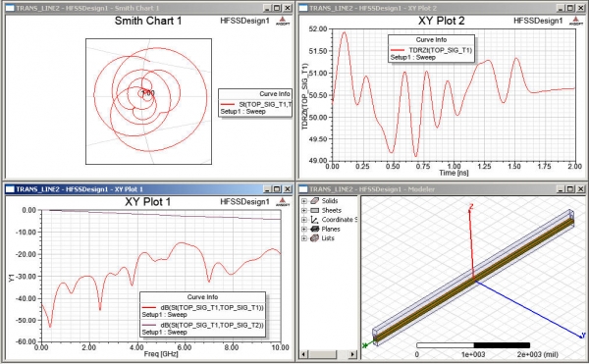Activate the Smith Chart 1 title bar

point(149,8)
